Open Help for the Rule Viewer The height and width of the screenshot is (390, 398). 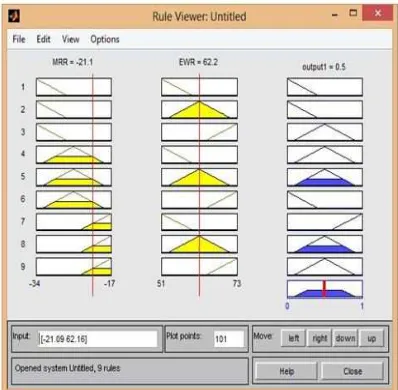point(286,371)
